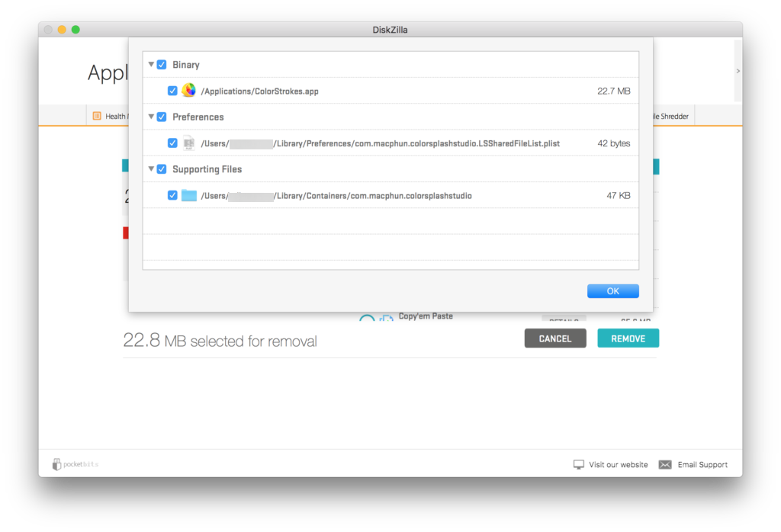781x532 pixels.
Task: Click the DiskZilla window title
Action: [390, 30]
